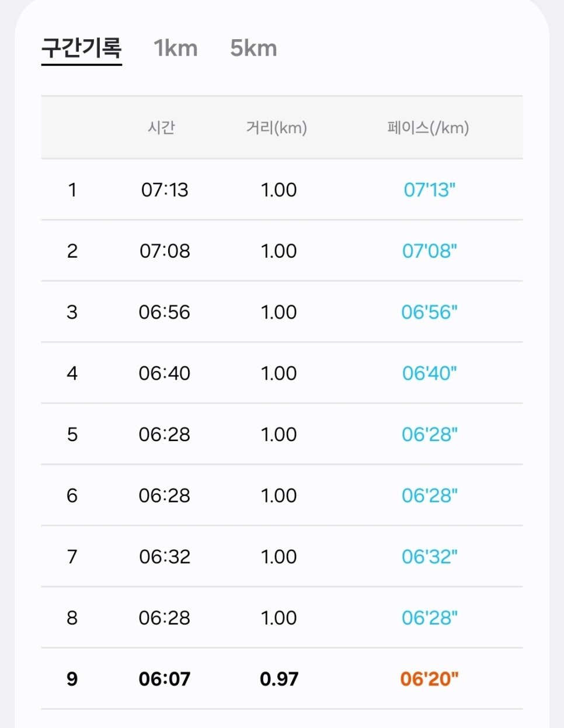Select the 구간기록 tab
The width and height of the screenshot is (564, 728).
(82, 48)
